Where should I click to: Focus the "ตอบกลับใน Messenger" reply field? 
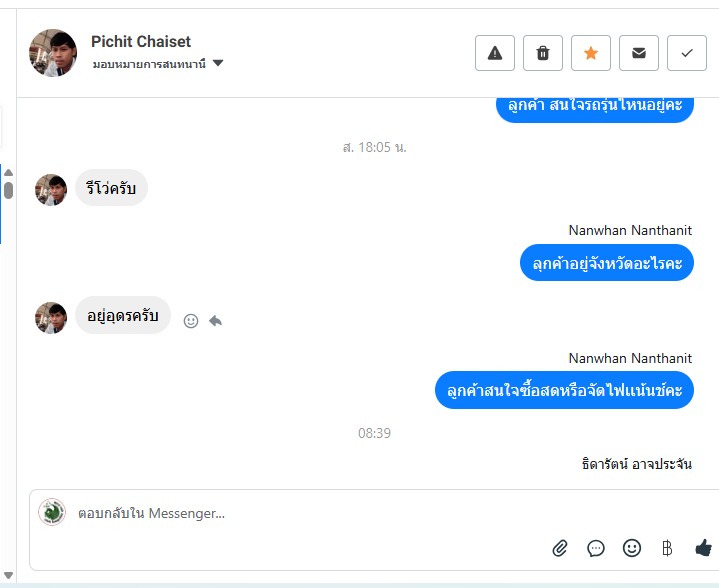[300, 514]
